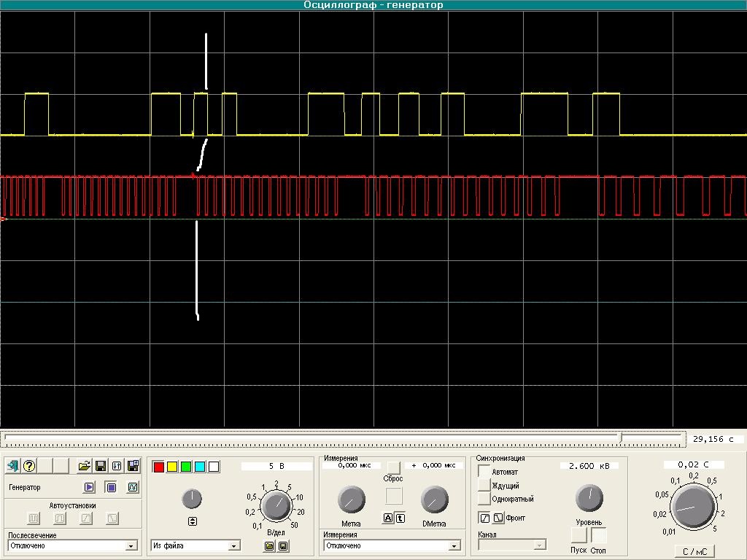
Task: Open the Канал dropdown
Action: [540, 545]
